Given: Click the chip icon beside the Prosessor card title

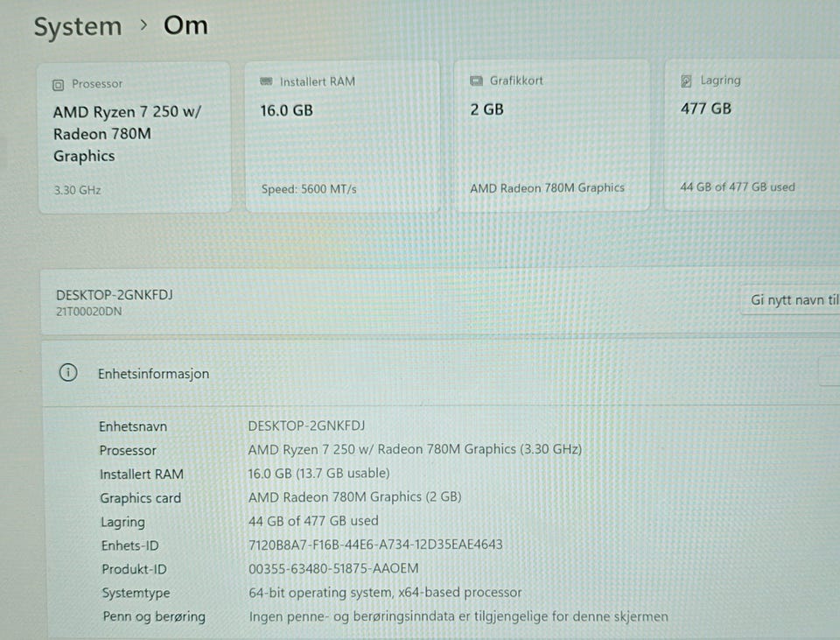Looking at the screenshot, I should (x=59, y=85).
